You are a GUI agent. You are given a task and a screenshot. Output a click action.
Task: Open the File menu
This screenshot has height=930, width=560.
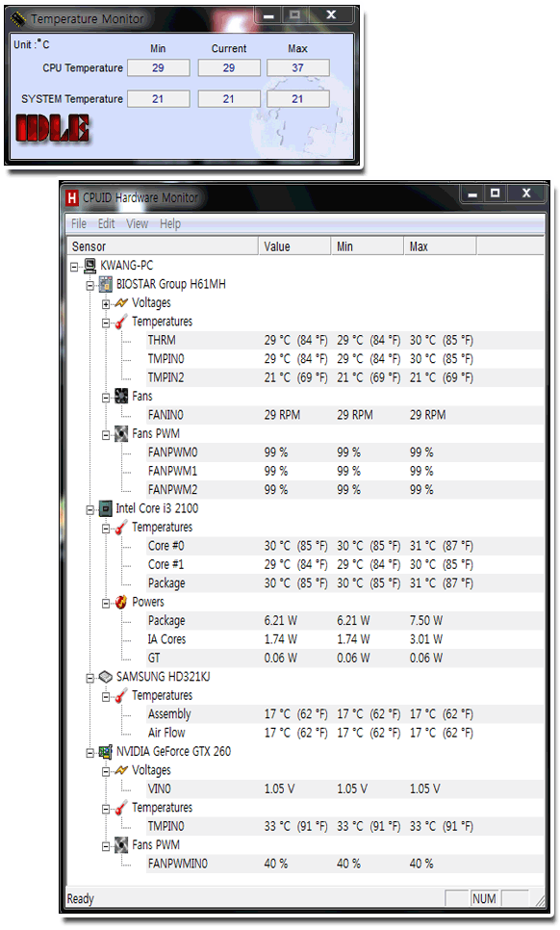79,223
